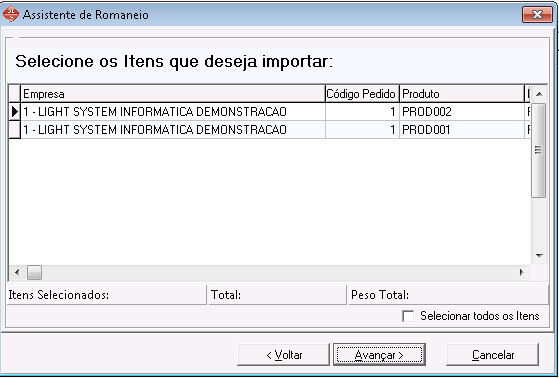This screenshot has height=378, width=559.
Task: Click the vertical scrollbar up arrow
Action: point(539,94)
